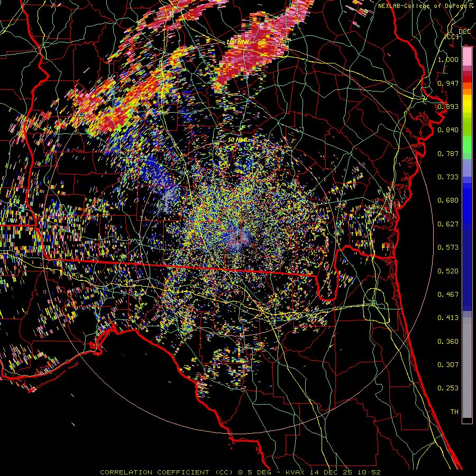Pick the bright green segment of the color bar
Viewport: 476px width, 476px height.
pyautogui.click(x=467, y=144)
